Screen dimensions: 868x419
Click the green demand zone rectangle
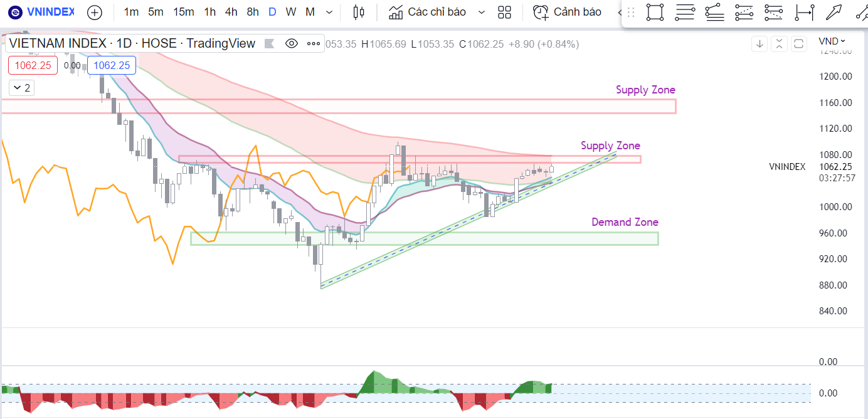[x=425, y=238]
